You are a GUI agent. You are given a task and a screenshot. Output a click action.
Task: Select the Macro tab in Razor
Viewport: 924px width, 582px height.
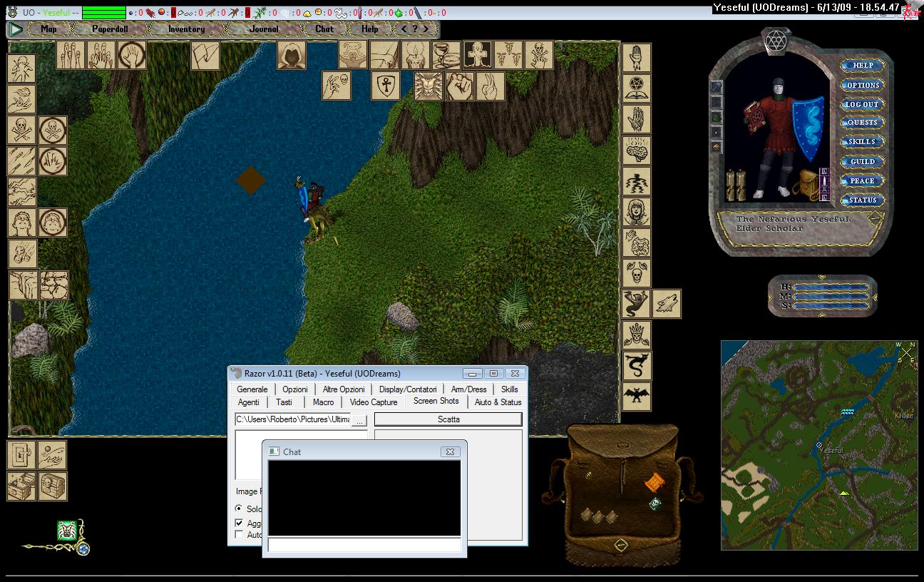[323, 402]
